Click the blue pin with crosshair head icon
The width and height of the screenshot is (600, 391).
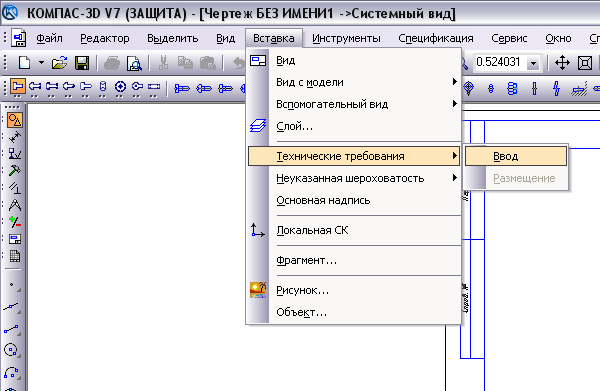pyautogui.click(x=469, y=89)
